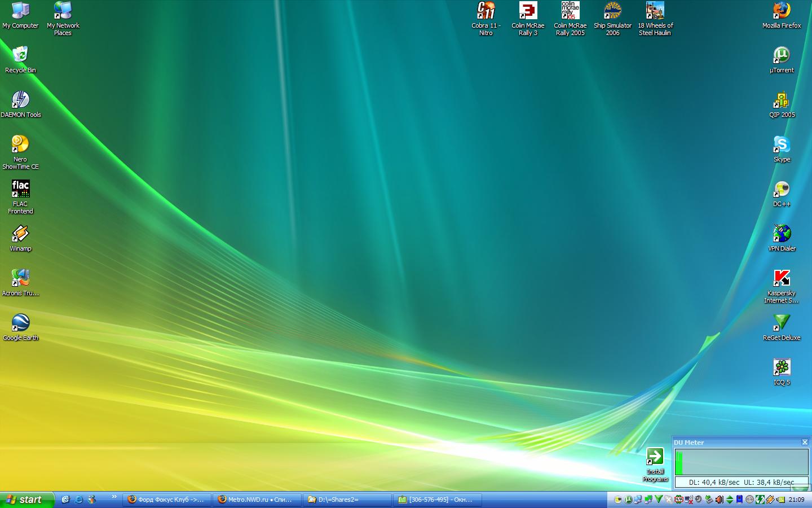Close the DU Meter window
Image resolution: width=812 pixels, height=508 pixels.
(x=805, y=442)
